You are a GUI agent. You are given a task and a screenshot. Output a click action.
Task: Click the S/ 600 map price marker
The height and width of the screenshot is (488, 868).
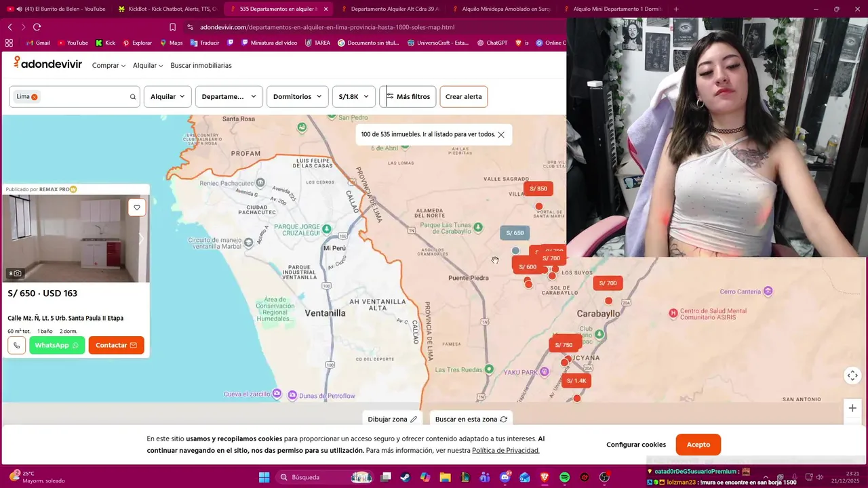tap(527, 267)
